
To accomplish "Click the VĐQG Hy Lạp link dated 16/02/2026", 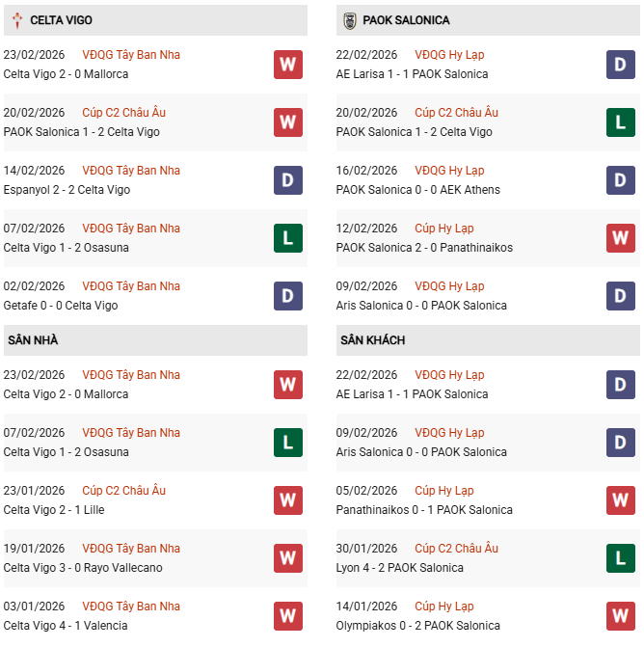I will pos(449,171).
